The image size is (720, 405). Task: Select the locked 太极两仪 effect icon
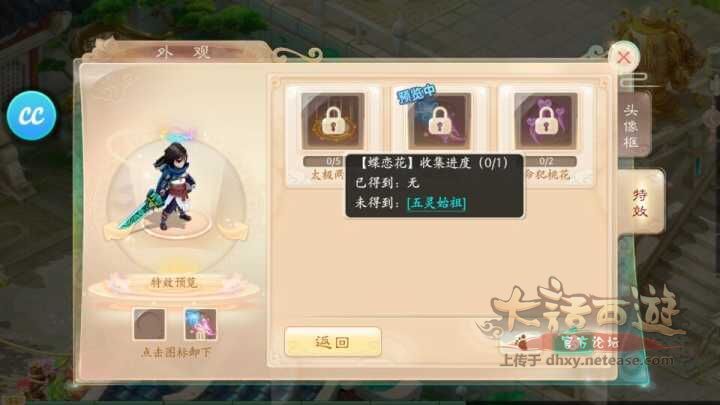tap(333, 121)
